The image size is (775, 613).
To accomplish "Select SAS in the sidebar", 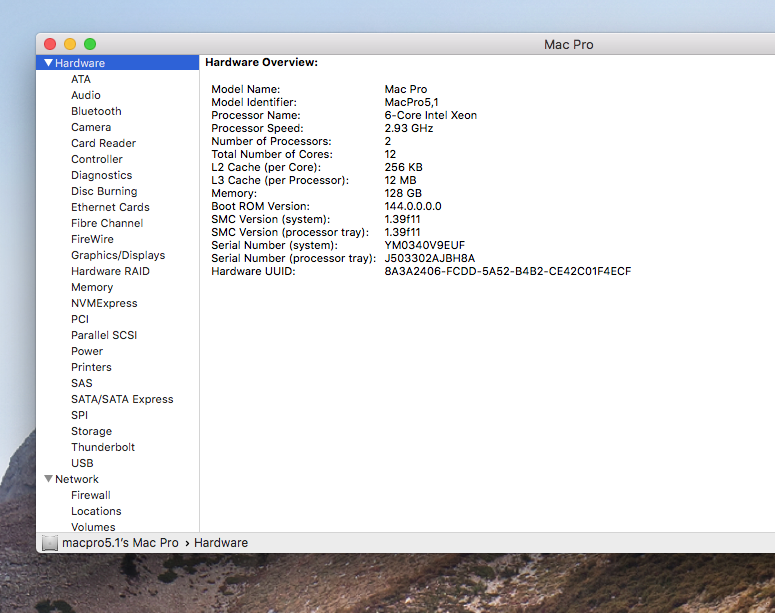I will tap(82, 383).
